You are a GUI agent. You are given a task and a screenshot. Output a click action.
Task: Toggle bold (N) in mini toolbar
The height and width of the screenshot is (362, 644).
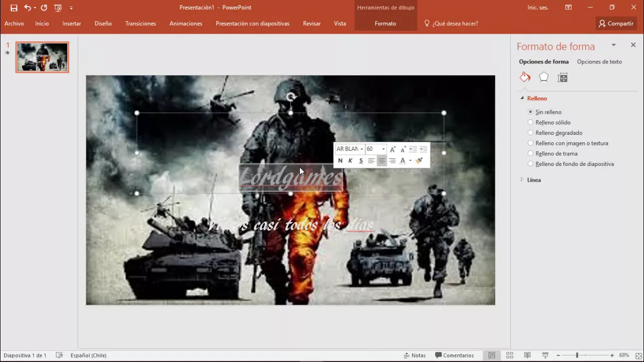point(340,161)
